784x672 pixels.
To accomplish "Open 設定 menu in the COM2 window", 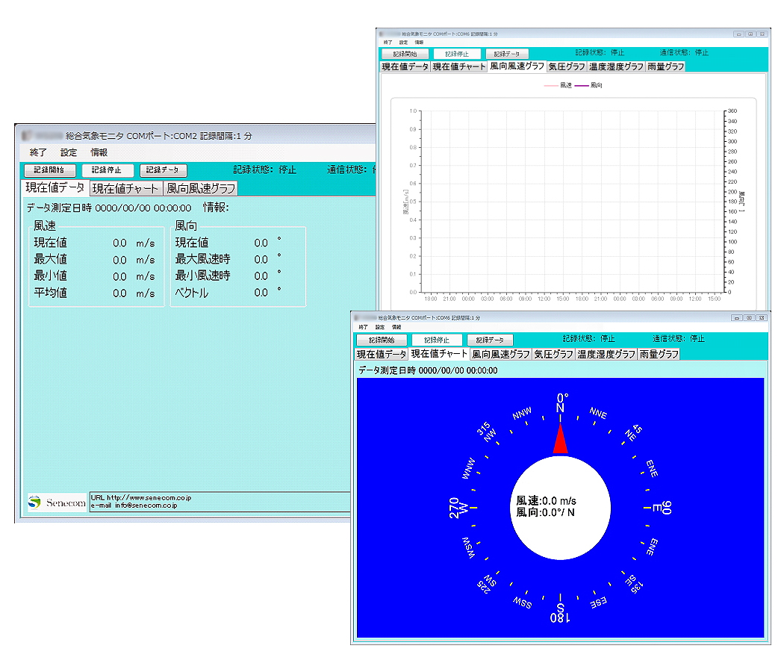I will coord(69,152).
